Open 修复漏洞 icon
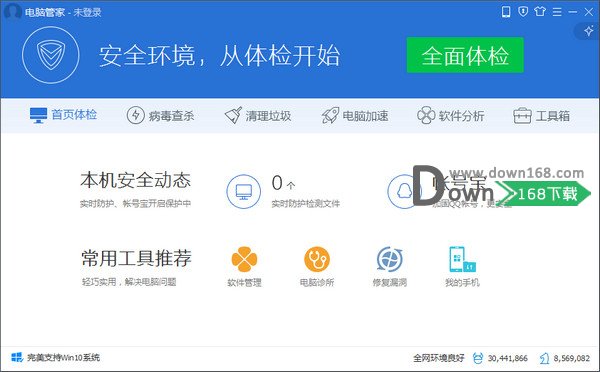Image resolution: width=600 pixels, height=372 pixels. point(390,259)
